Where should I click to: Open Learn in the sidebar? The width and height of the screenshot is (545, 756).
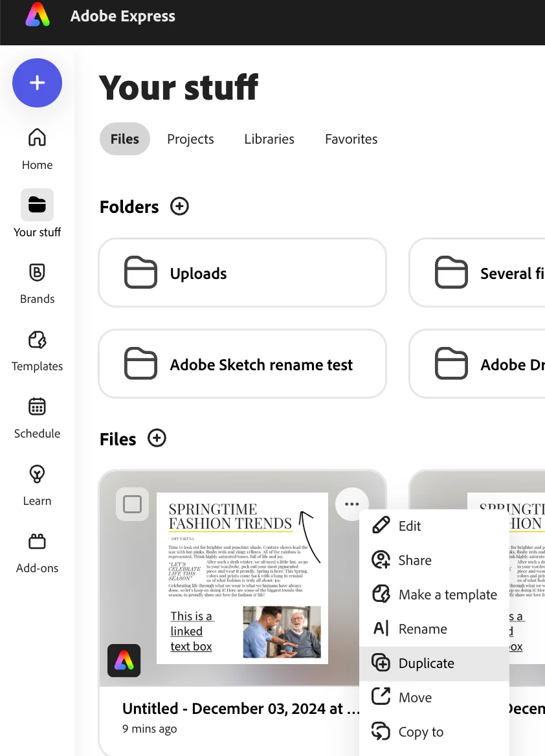click(37, 485)
